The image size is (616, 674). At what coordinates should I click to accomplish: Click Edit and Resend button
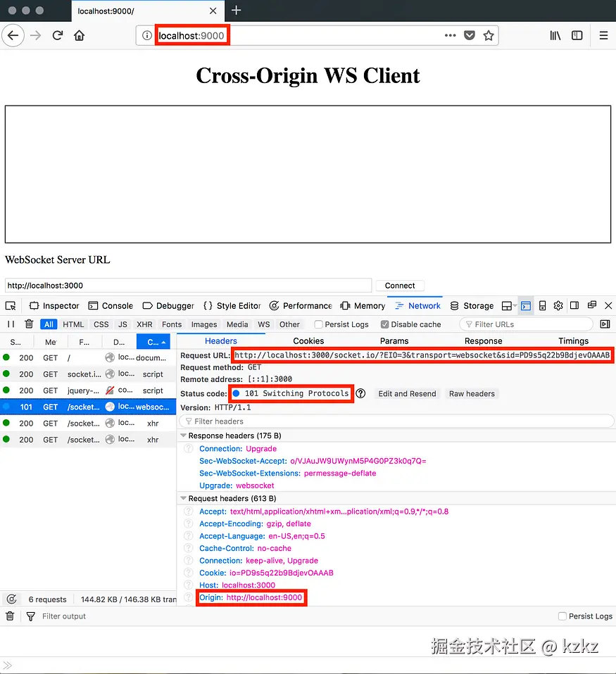pos(407,393)
